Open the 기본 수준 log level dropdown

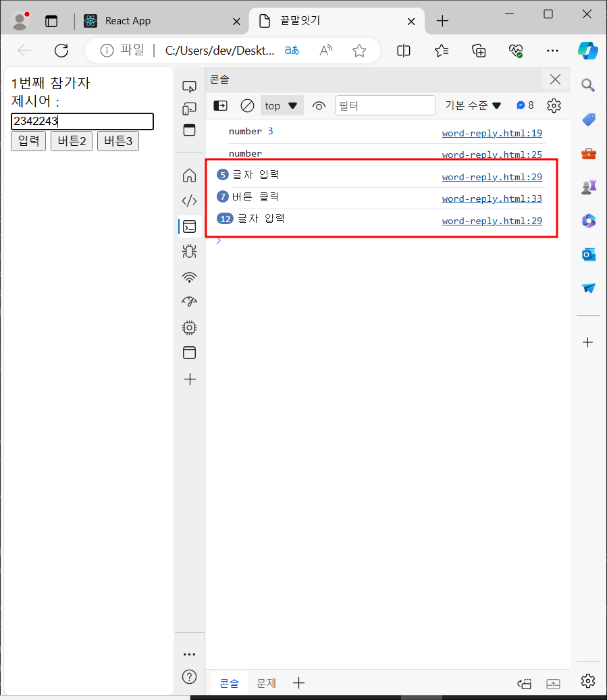pyautogui.click(x=473, y=105)
